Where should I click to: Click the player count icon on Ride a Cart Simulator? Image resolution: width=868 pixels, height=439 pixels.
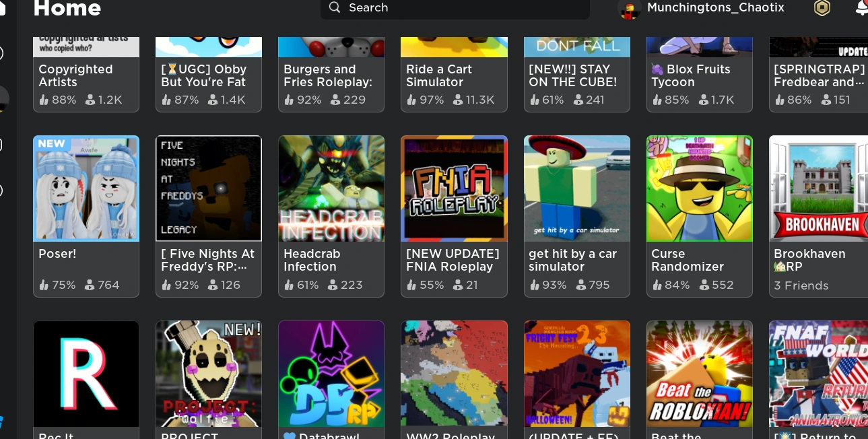(x=459, y=100)
